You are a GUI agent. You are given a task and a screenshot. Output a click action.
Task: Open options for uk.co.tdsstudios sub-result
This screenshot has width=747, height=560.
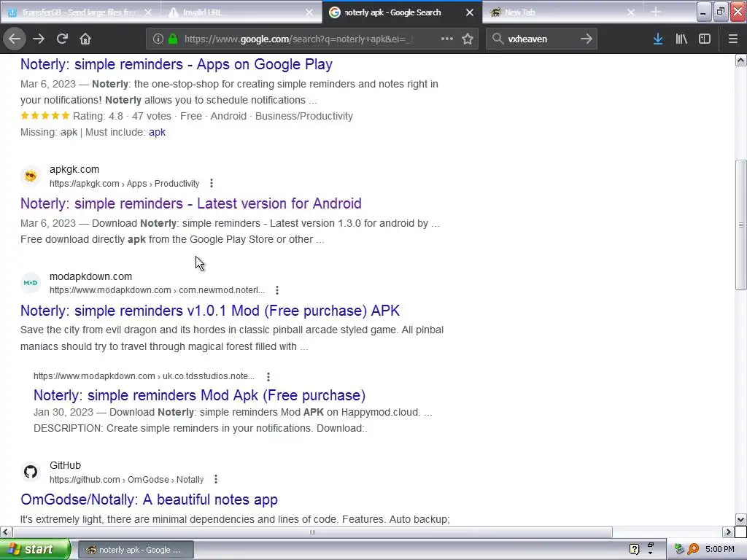point(268,377)
